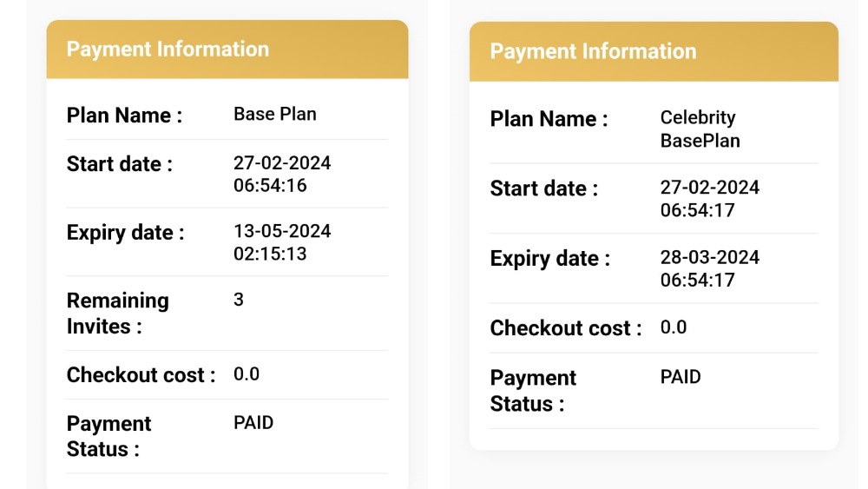Click start date value 27-02-2024 06:54:16

point(282,174)
